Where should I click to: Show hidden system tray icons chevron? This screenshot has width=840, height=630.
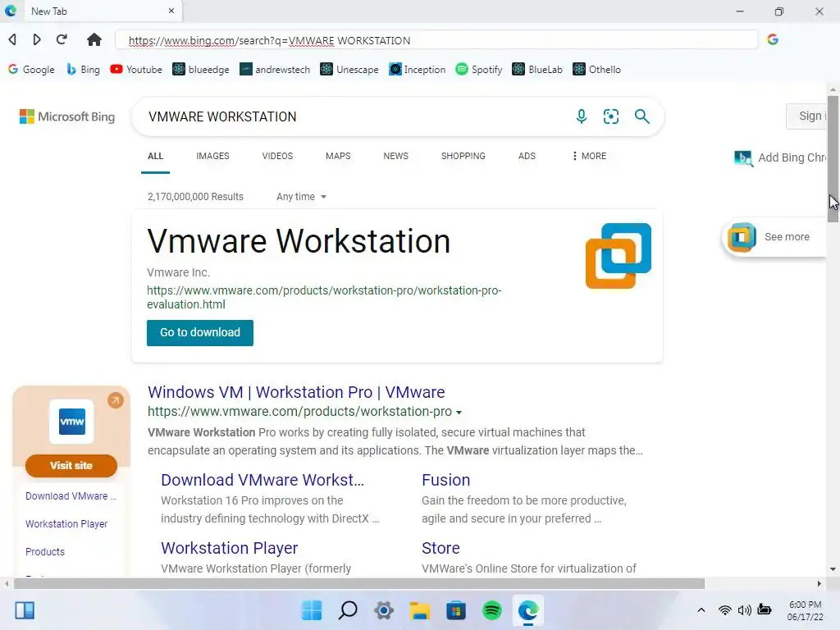point(701,610)
